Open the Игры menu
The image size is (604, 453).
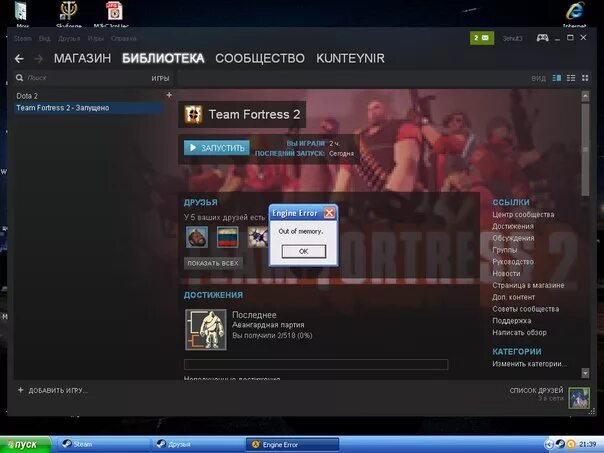(x=96, y=39)
